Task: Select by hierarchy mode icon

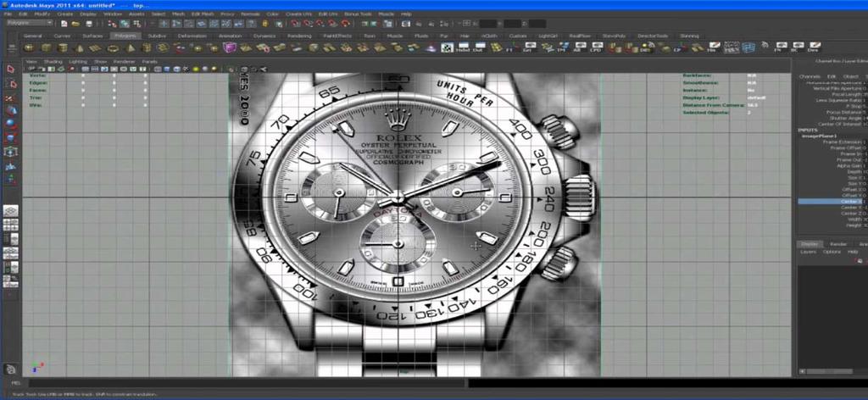Action: pos(113,24)
